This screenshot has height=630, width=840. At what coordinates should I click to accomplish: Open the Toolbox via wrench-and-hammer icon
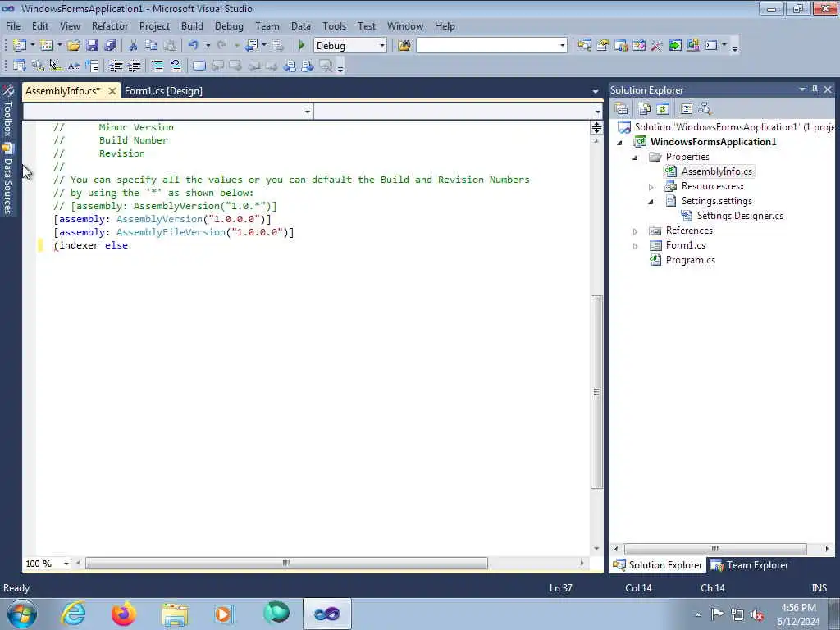[x=657, y=46]
